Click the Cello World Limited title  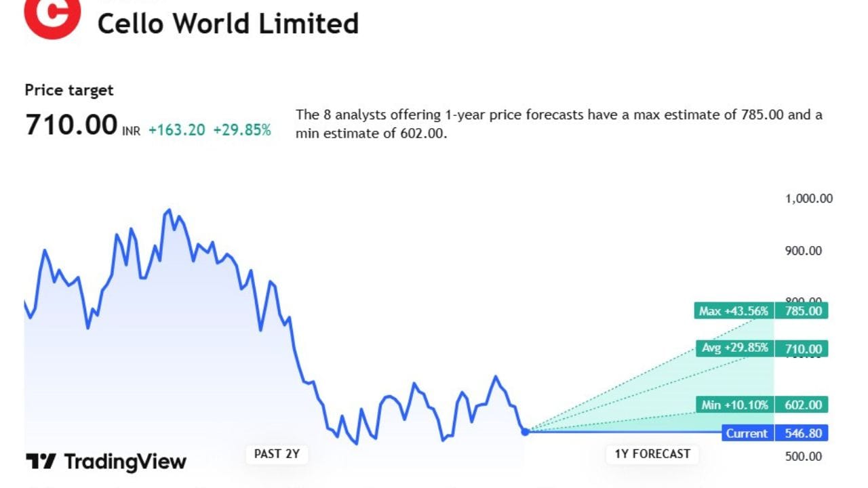228,24
